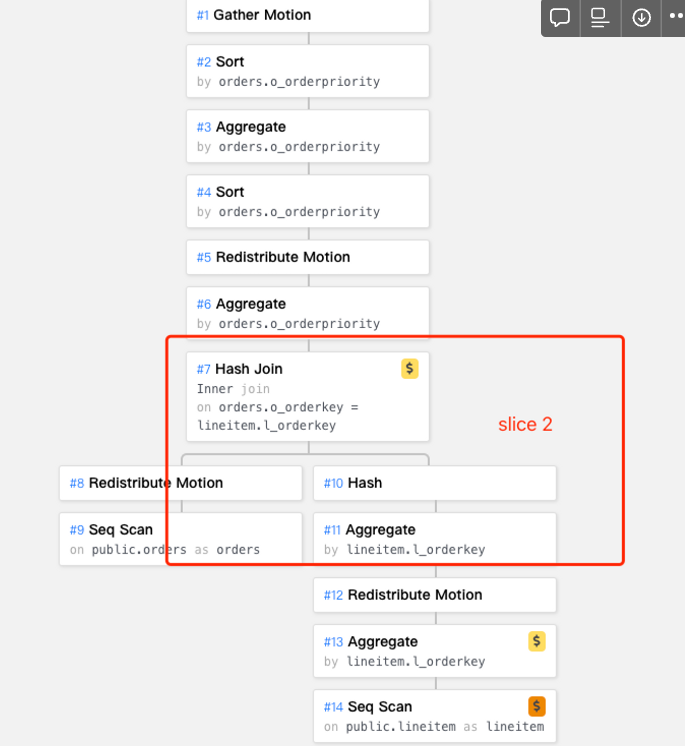Click the comment bubble icon in toolbar
The height and width of the screenshot is (746, 685).
click(560, 18)
